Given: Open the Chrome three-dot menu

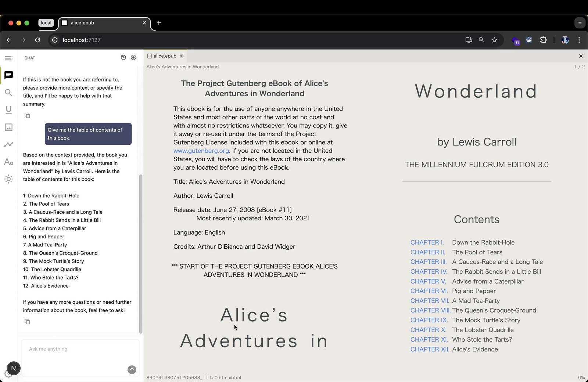Looking at the screenshot, I should point(579,40).
